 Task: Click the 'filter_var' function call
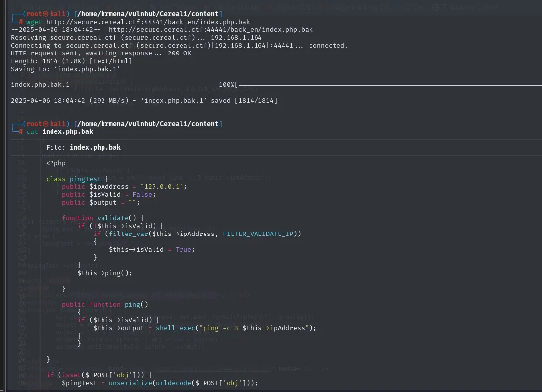[128, 234]
